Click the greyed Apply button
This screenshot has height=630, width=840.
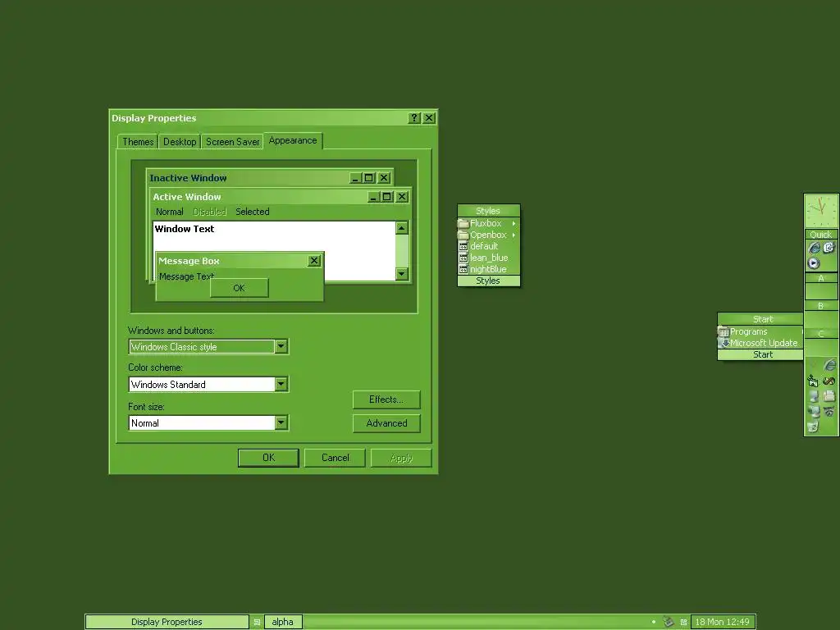coord(401,458)
